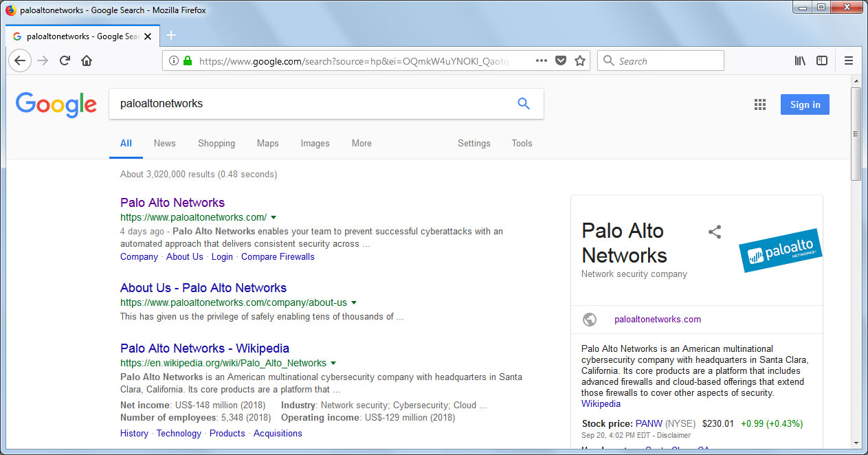Screen dimensions: 868x455
Task: Click the https://www.paloaltonetworks.com/ green URL text
Action: pyautogui.click(x=193, y=217)
